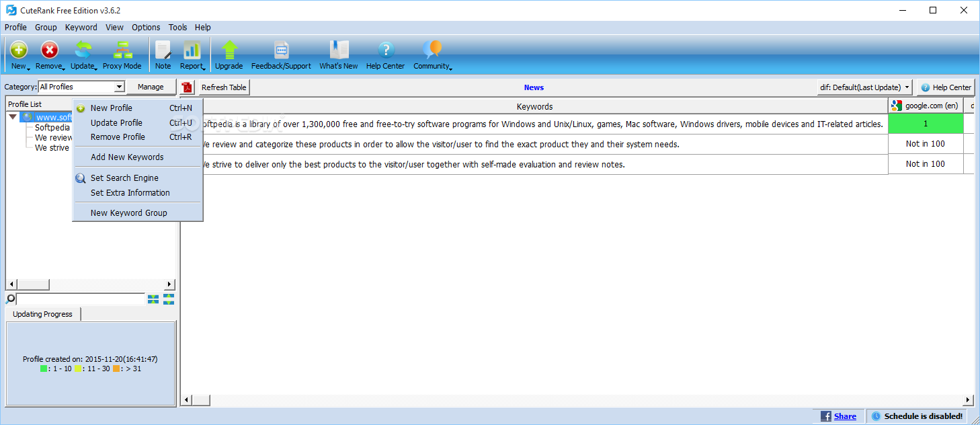The image size is (980, 425).
Task: Collapse the www.soft profile tree node
Action: (13, 117)
